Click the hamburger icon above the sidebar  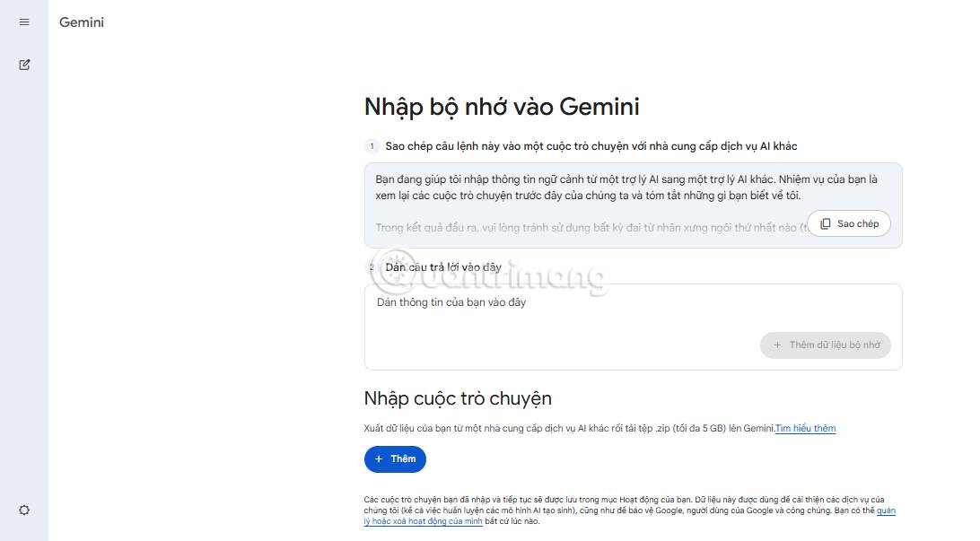[x=23, y=22]
